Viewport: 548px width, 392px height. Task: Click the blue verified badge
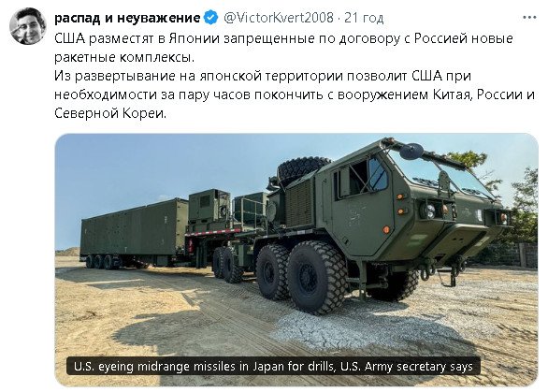click(x=210, y=18)
